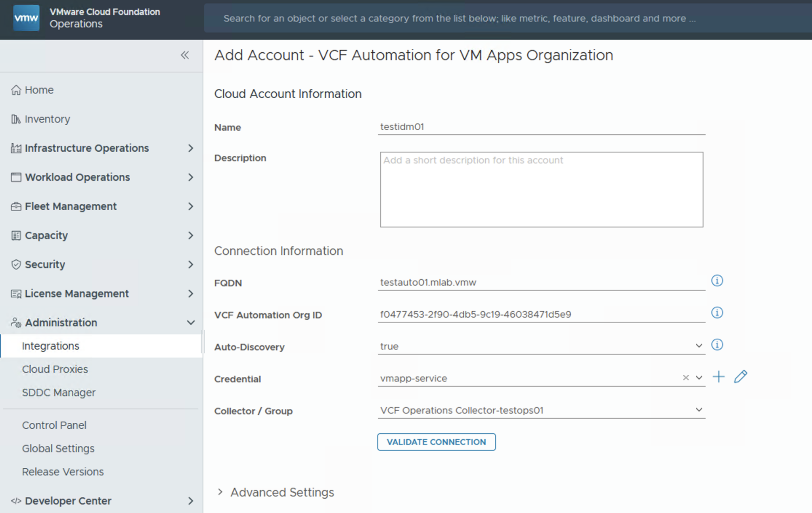
Task: Open the Auto-Discovery dropdown
Action: (x=699, y=345)
